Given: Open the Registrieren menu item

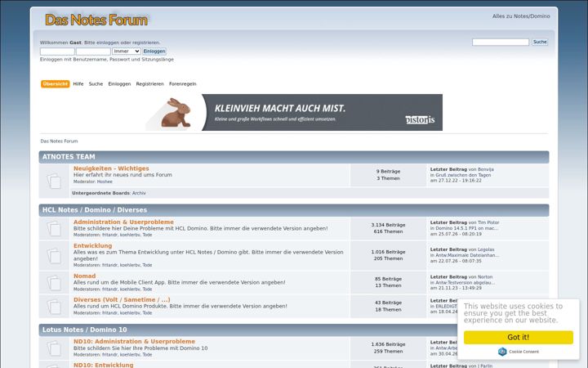Looking at the screenshot, I should click(x=150, y=83).
